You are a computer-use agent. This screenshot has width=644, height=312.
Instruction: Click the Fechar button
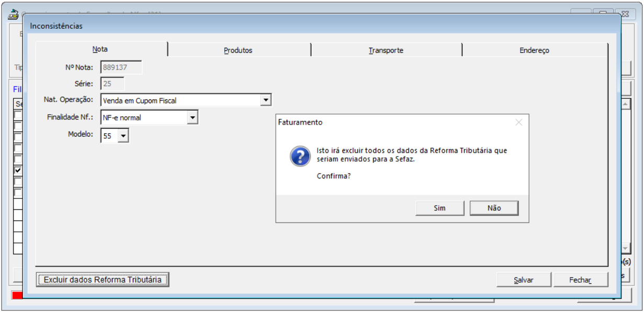[580, 280]
